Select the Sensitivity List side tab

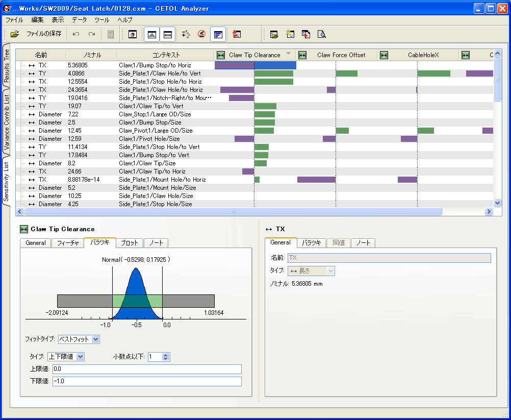click(7, 182)
